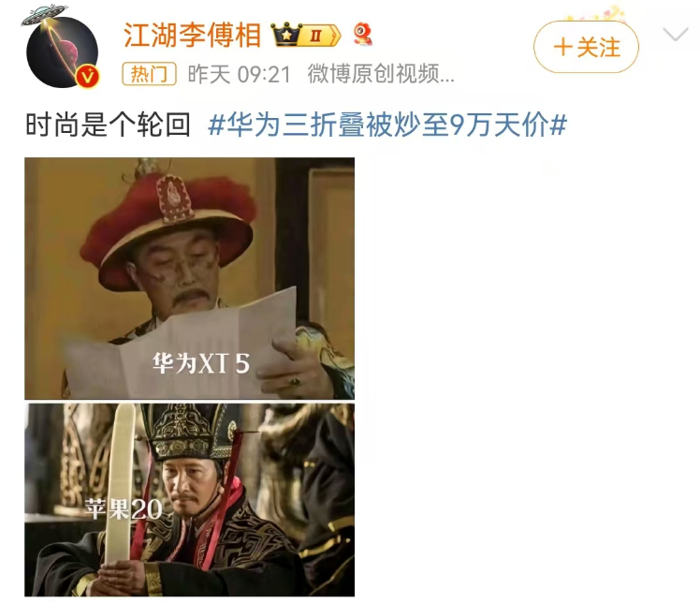Open the top image of the Qing official reading paper
The width and height of the screenshot is (700, 603).
coord(189,278)
